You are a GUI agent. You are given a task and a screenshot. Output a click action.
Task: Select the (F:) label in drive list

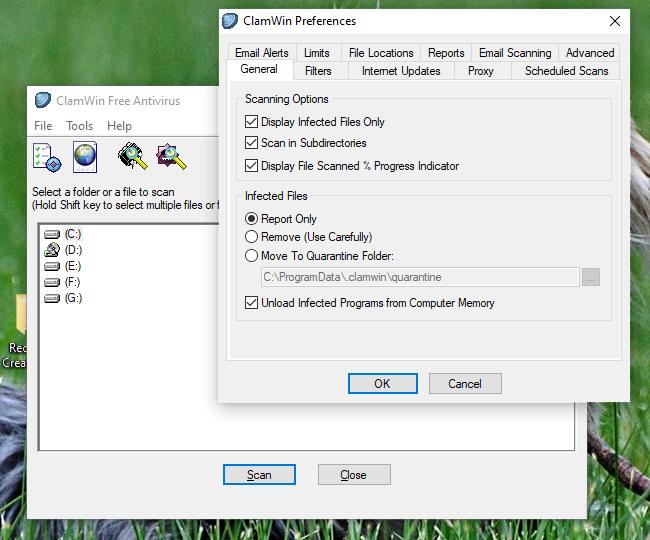(x=73, y=282)
